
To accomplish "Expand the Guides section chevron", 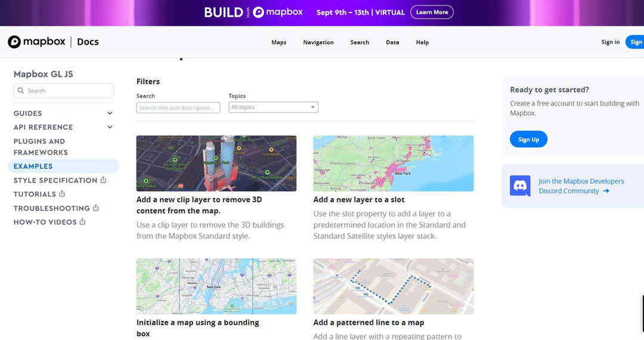I will pos(110,113).
